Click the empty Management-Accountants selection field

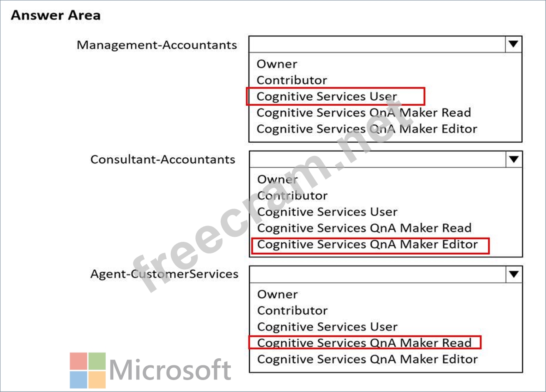[377, 44]
